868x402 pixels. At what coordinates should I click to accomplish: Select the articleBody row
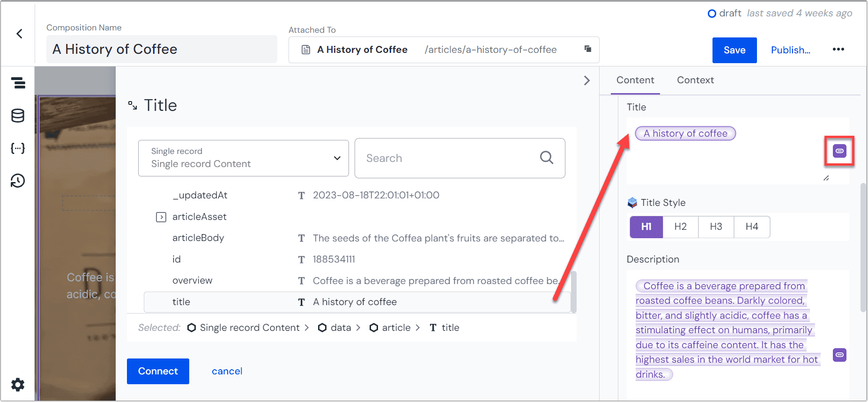pos(357,238)
